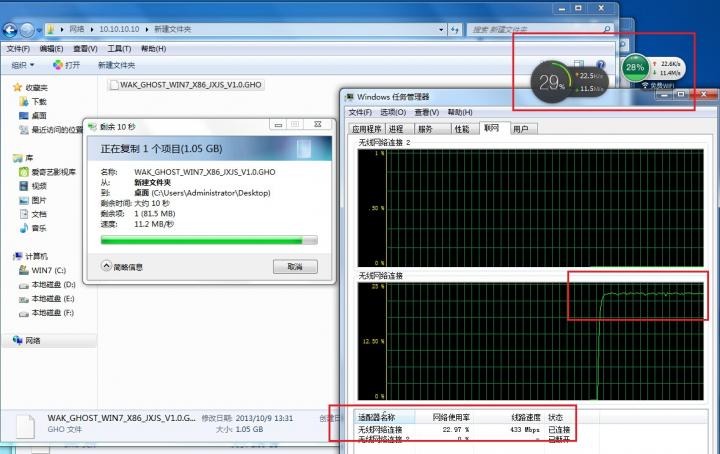Click 10.10.10.10 in address breadcrumb
The image size is (720, 454).
119,29
